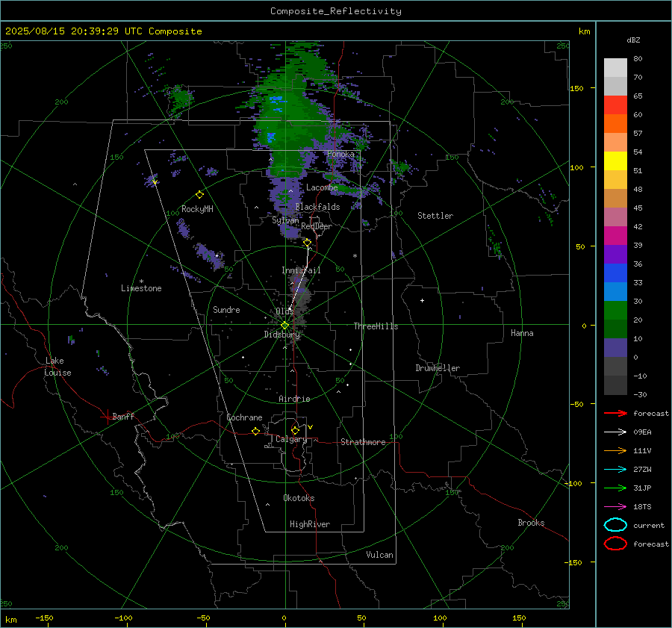
Task: Click the Stettler city label
Action: click(435, 216)
